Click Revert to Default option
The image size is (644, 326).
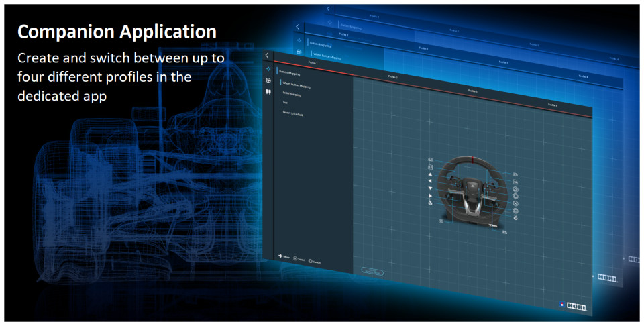pyautogui.click(x=292, y=114)
